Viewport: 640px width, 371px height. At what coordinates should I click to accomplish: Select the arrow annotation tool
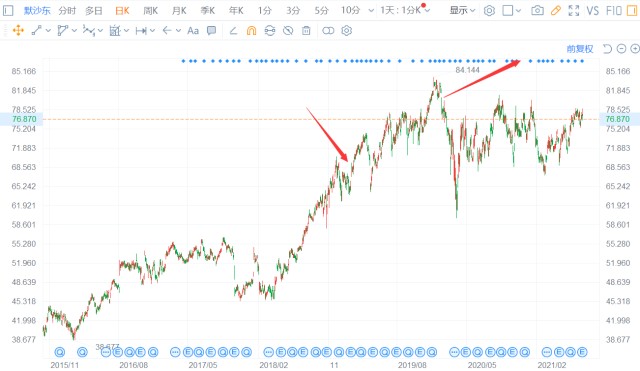[167, 30]
